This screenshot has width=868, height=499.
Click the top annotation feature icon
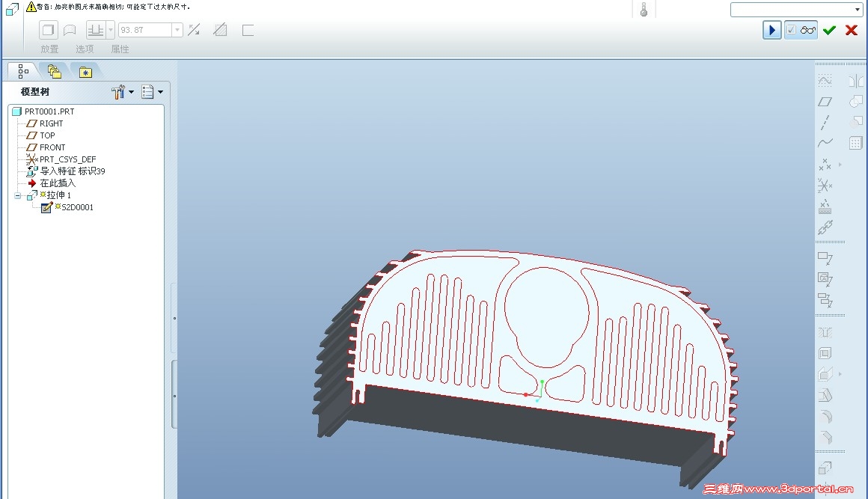click(x=825, y=258)
